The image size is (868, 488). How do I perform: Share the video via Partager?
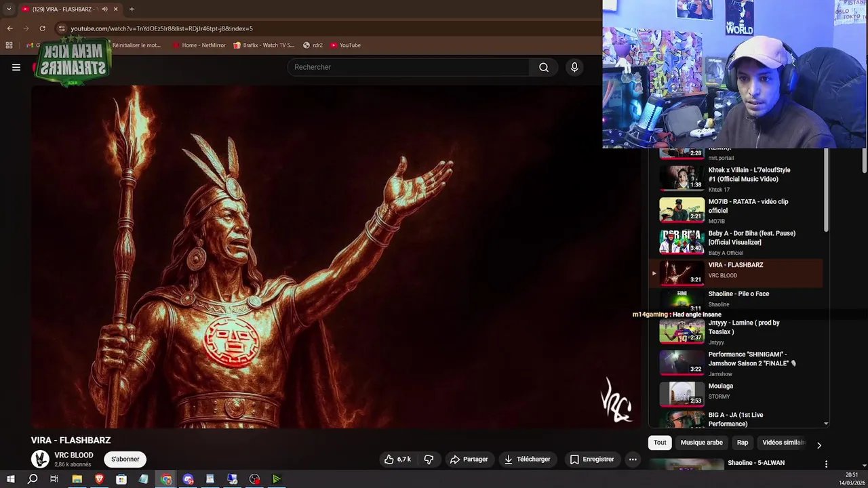[x=469, y=459]
